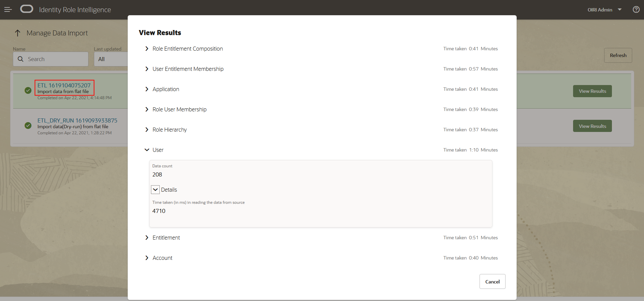The width and height of the screenshot is (644, 301).
Task: Expand Role User Membership section
Action: pyautogui.click(x=147, y=109)
